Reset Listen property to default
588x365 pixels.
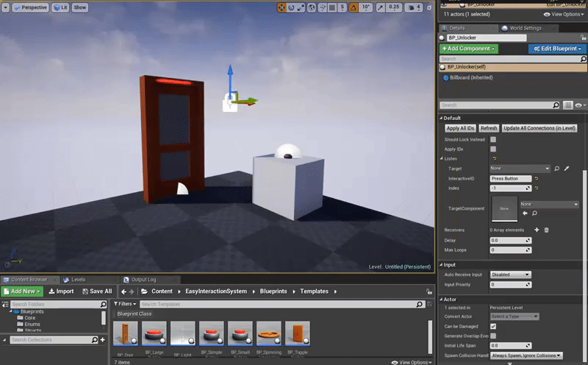coord(494,158)
